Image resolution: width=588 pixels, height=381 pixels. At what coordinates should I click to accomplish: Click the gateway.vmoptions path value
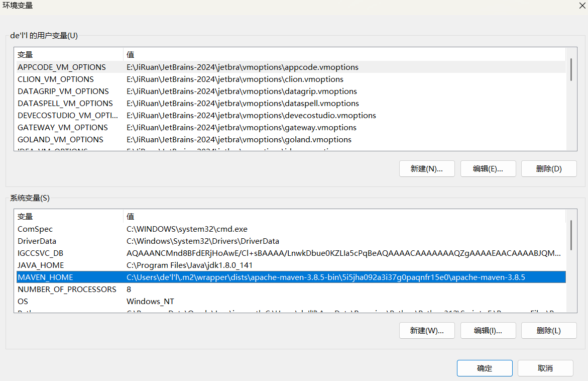(242, 127)
